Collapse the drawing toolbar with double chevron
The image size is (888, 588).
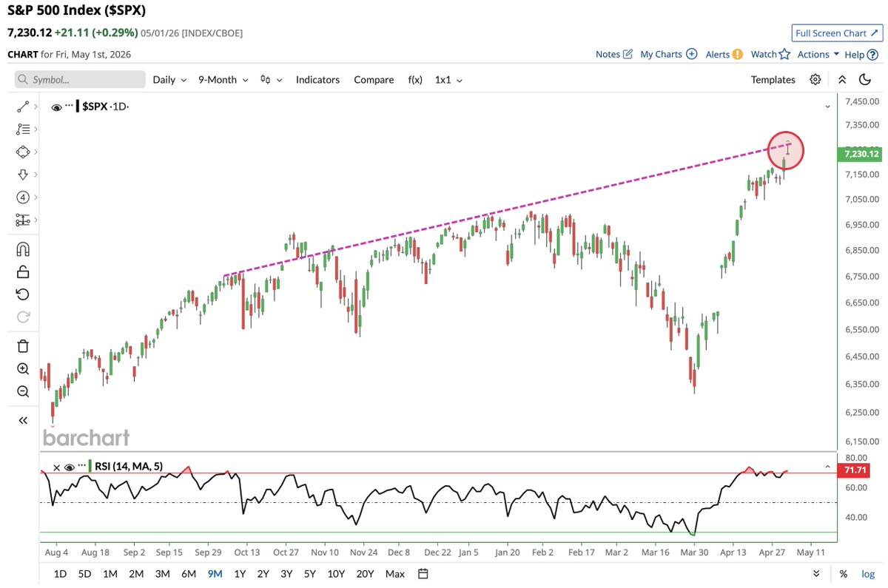coord(22,420)
